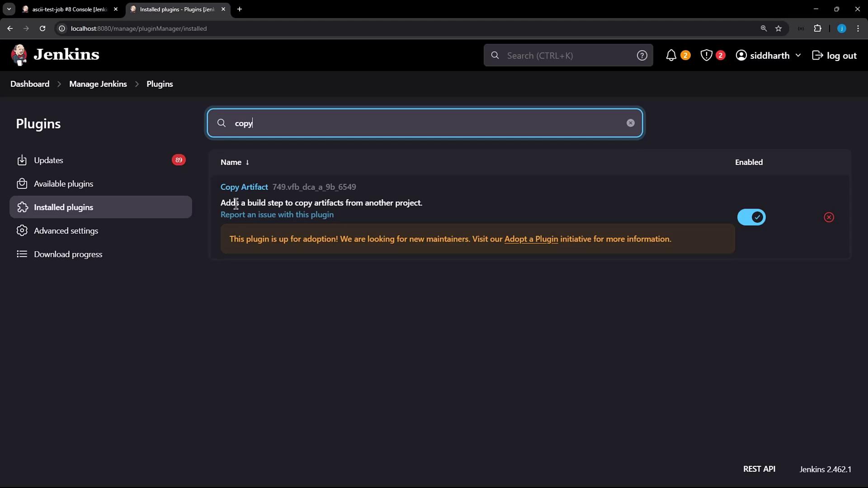The width and height of the screenshot is (868, 488).
Task: Bookmark this page with the star icon
Action: 778,28
